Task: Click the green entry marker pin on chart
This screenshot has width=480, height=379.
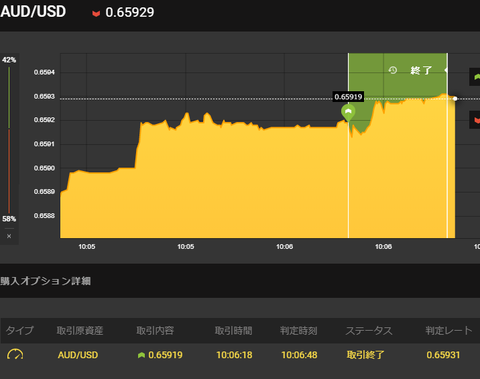Action: point(348,112)
